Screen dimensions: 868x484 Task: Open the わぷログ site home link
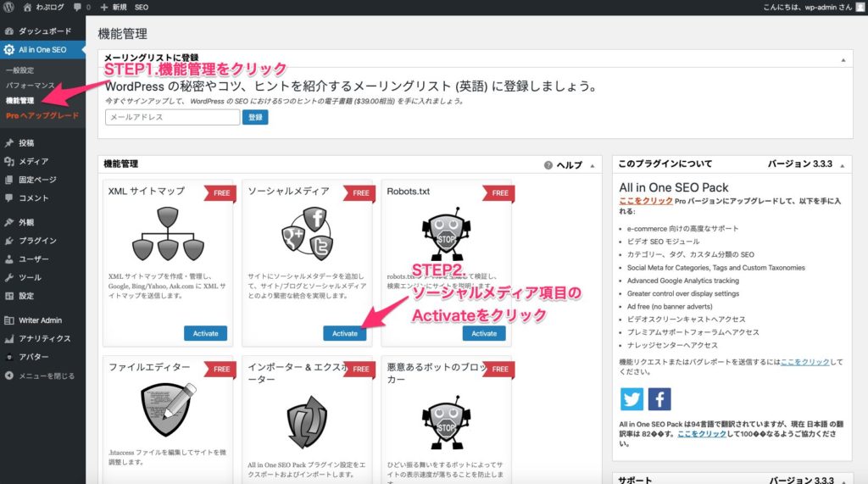[43, 7]
